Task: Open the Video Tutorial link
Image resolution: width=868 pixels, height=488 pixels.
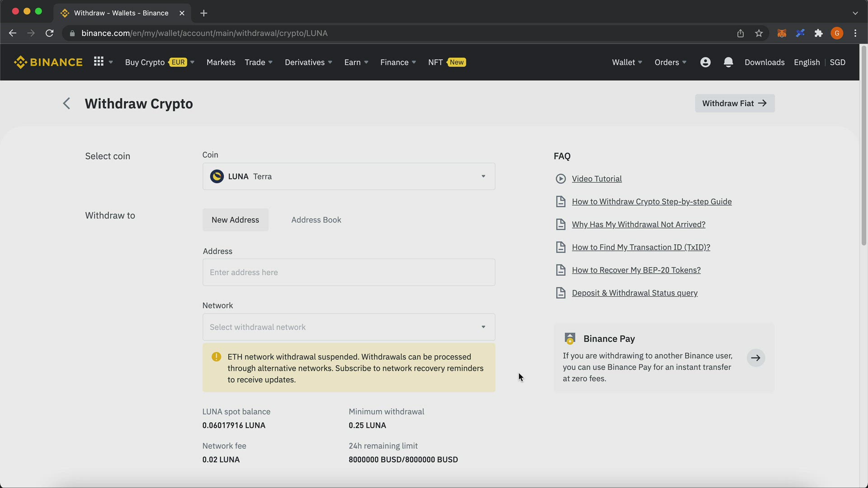Action: tap(596, 179)
